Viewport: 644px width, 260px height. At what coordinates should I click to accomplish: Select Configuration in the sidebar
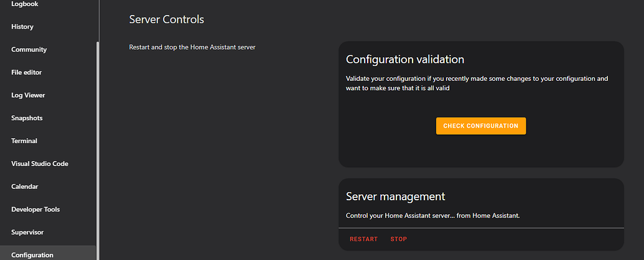point(32,254)
